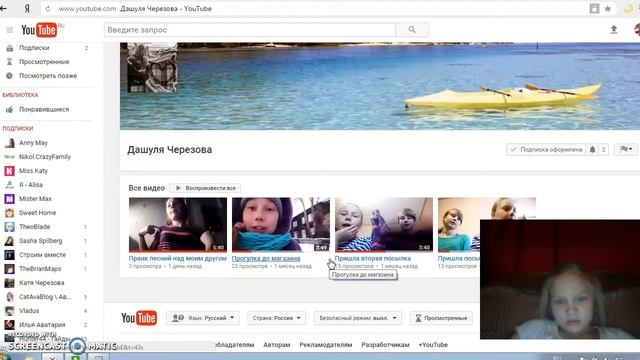Toggle the Подписка оформлена subscription button
The height and width of the screenshot is (360, 640).
pos(546,149)
